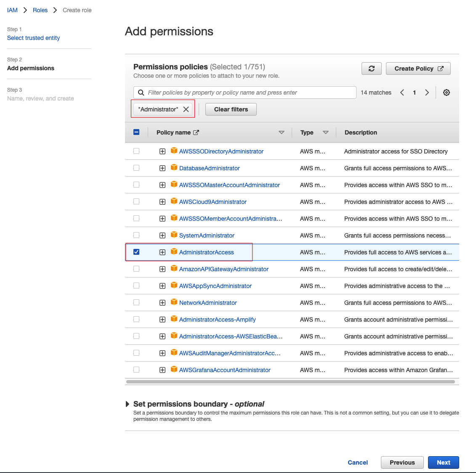Image resolution: width=476 pixels, height=473 pixels.
Task: Go to IAM breadcrumb
Action: pyautogui.click(x=12, y=10)
